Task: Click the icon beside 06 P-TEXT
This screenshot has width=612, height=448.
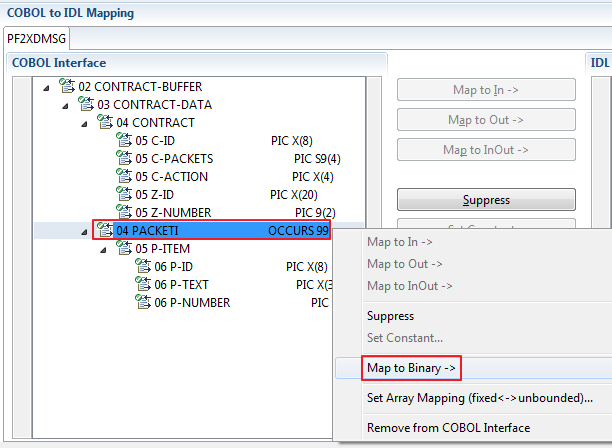Action: tap(143, 284)
